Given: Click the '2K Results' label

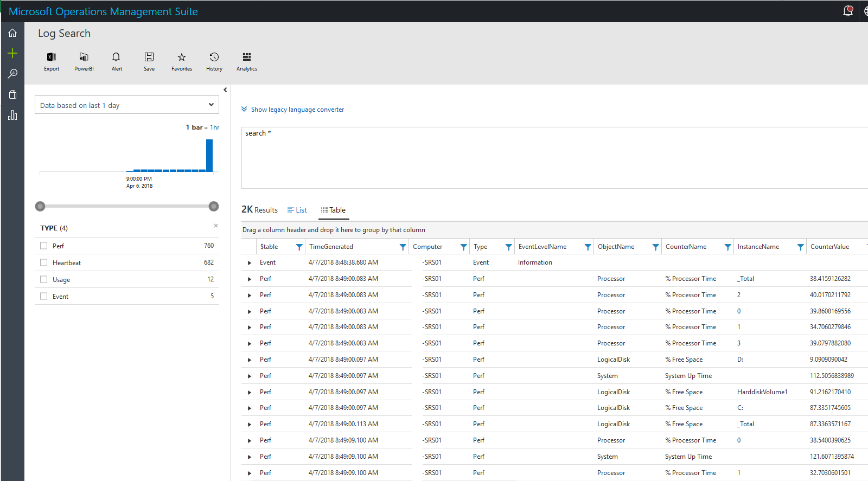Looking at the screenshot, I should pos(259,209).
